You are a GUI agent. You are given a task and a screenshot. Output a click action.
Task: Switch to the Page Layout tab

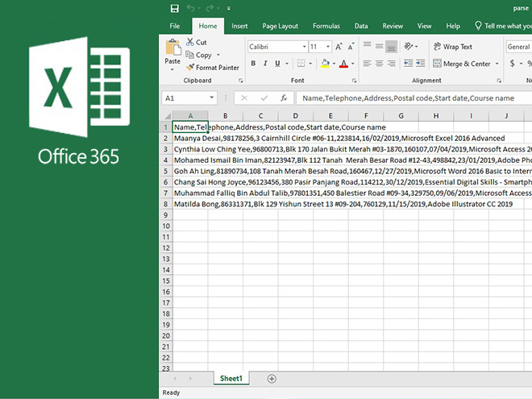pyautogui.click(x=280, y=26)
